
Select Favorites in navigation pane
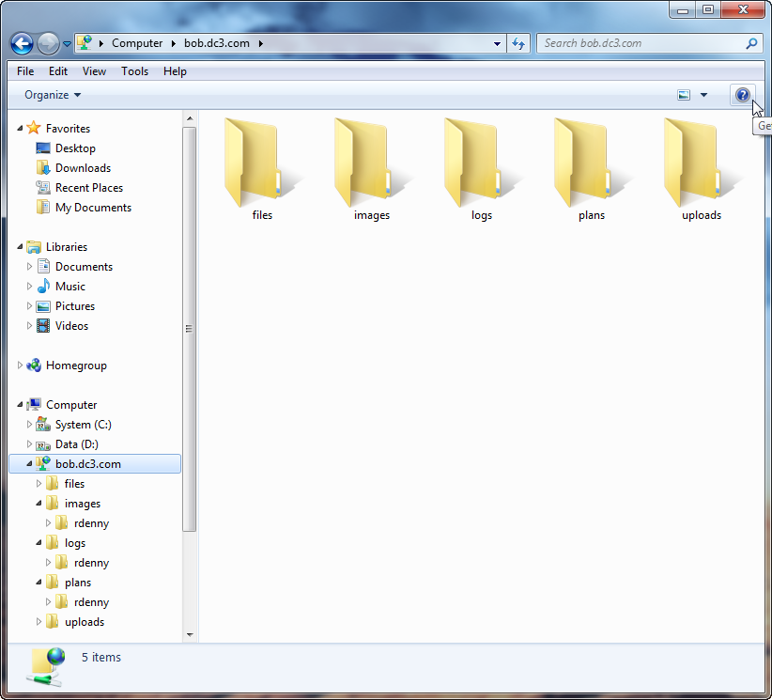click(x=68, y=129)
